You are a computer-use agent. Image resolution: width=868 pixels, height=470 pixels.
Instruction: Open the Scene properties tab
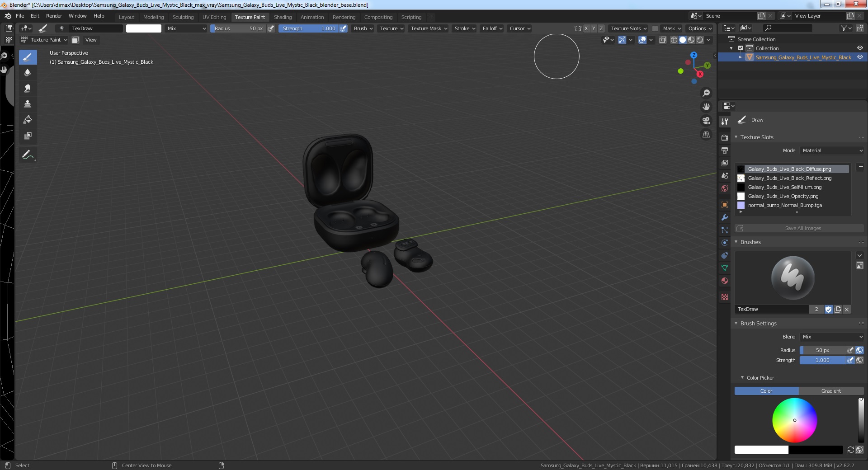coord(725,176)
